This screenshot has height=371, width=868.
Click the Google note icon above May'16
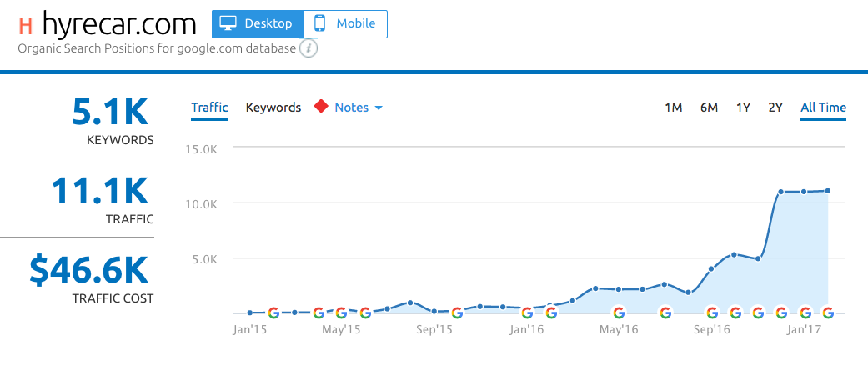click(x=619, y=313)
